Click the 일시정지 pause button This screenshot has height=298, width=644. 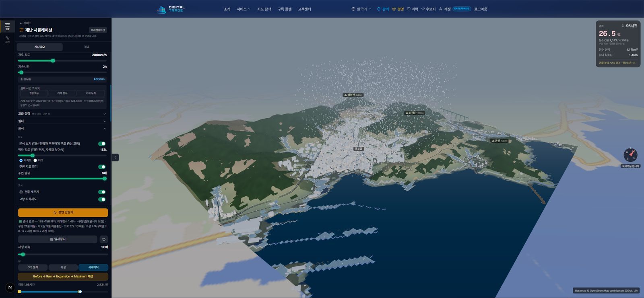pos(58,239)
